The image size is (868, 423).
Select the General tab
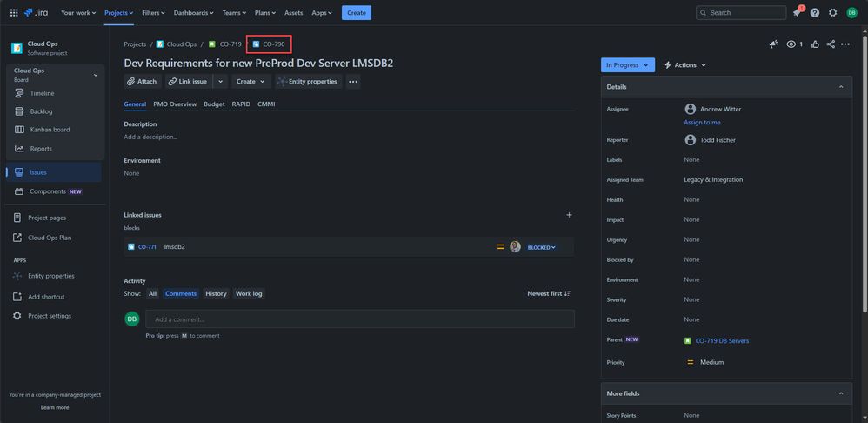[135, 104]
